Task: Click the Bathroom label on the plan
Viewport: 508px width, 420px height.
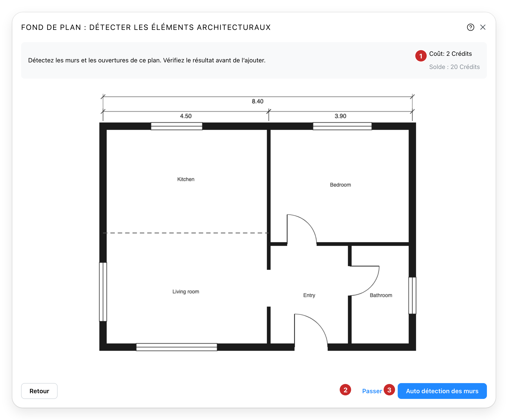Action: pyautogui.click(x=381, y=295)
